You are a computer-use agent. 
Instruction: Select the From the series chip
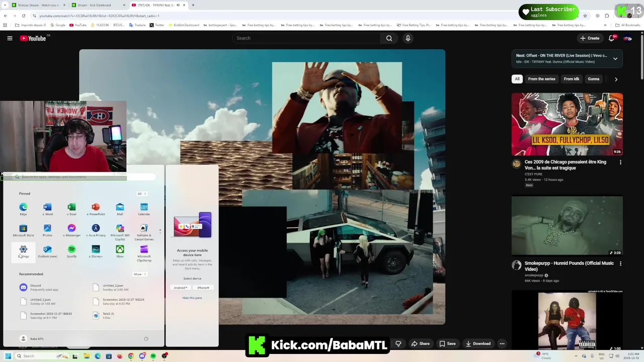(x=542, y=79)
